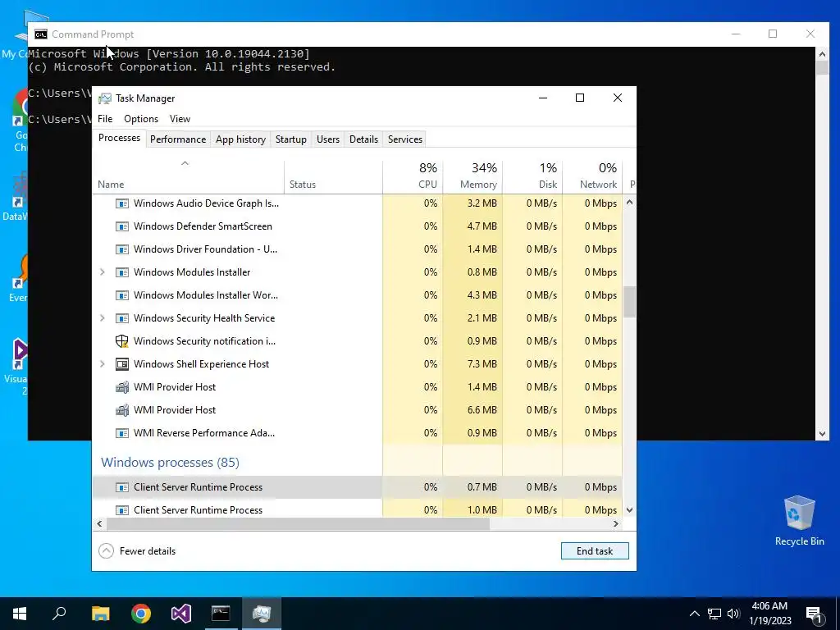Select the Windows Defender SmartScreen row name
Viewport: 840px width, 630px height.
point(203,226)
